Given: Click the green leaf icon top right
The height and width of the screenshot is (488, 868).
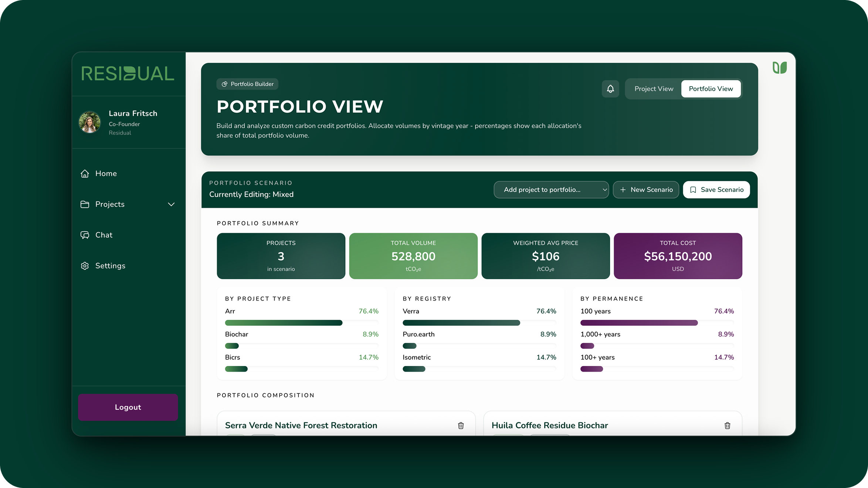Looking at the screenshot, I should (x=780, y=68).
